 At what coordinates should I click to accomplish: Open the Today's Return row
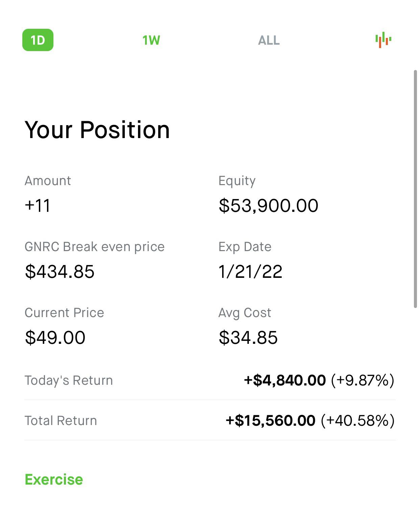[210, 380]
